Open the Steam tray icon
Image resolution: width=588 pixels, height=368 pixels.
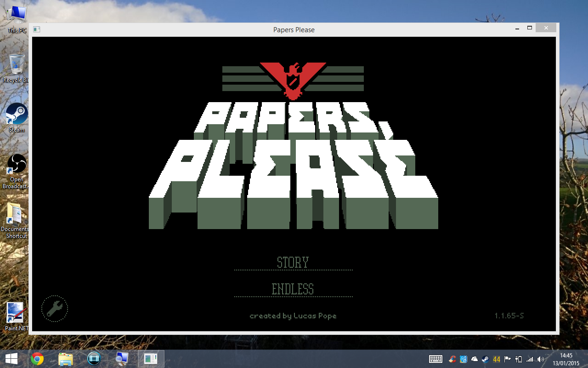[x=486, y=359]
